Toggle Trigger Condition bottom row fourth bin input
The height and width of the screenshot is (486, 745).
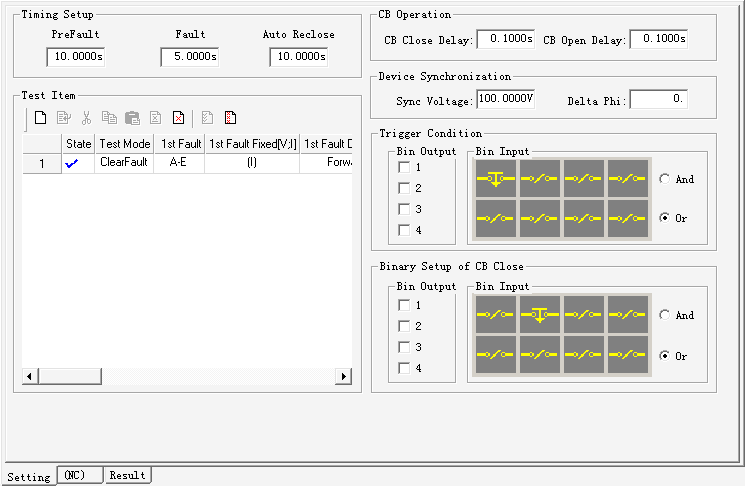(x=627, y=219)
